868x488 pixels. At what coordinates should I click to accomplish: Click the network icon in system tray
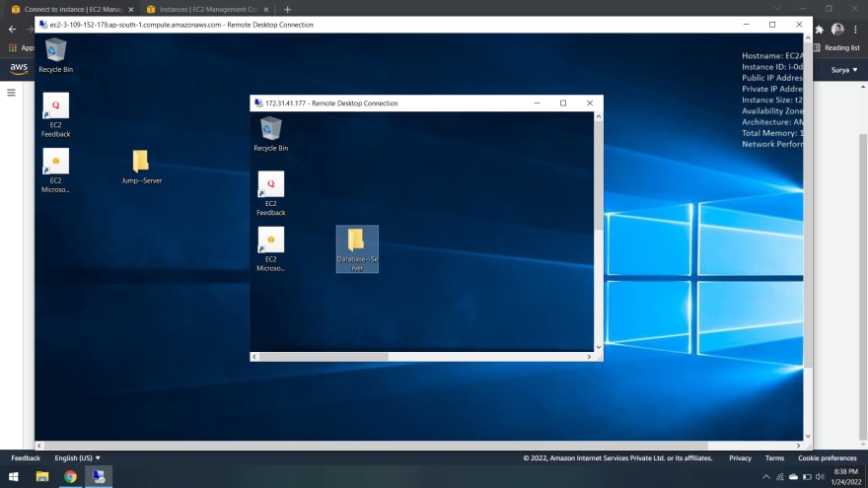tap(779, 476)
